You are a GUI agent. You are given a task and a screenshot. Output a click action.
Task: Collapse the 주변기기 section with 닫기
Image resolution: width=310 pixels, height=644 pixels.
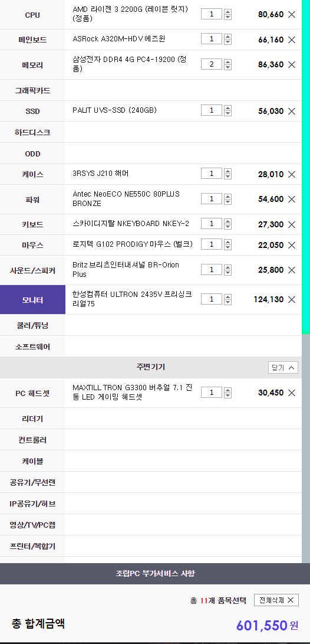[283, 368]
